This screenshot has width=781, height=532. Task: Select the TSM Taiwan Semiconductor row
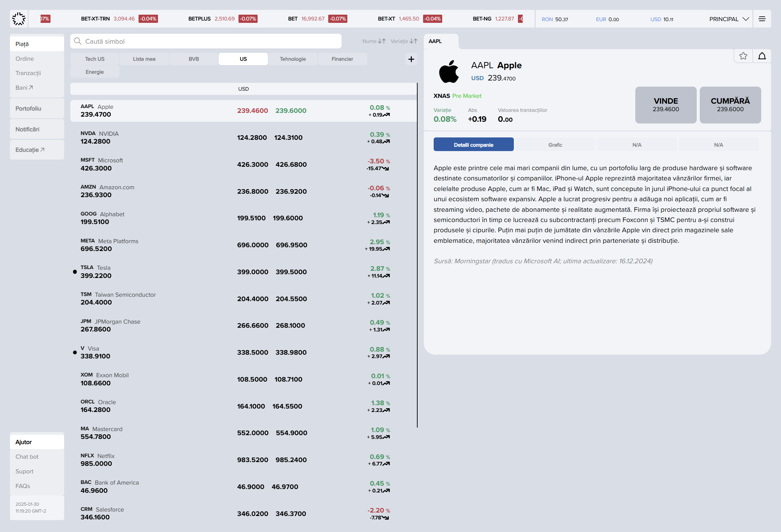(243, 298)
